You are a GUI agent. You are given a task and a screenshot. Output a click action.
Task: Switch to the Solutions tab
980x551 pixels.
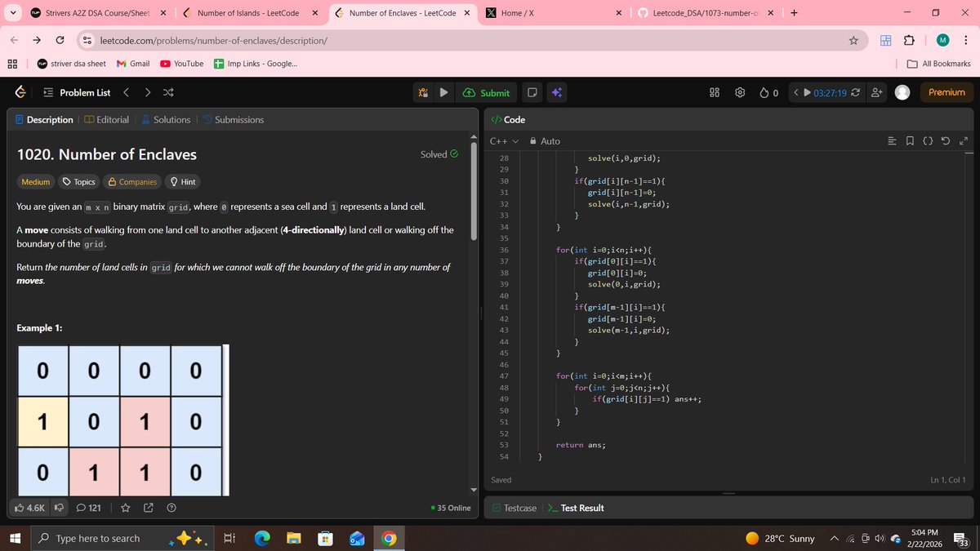point(166,120)
